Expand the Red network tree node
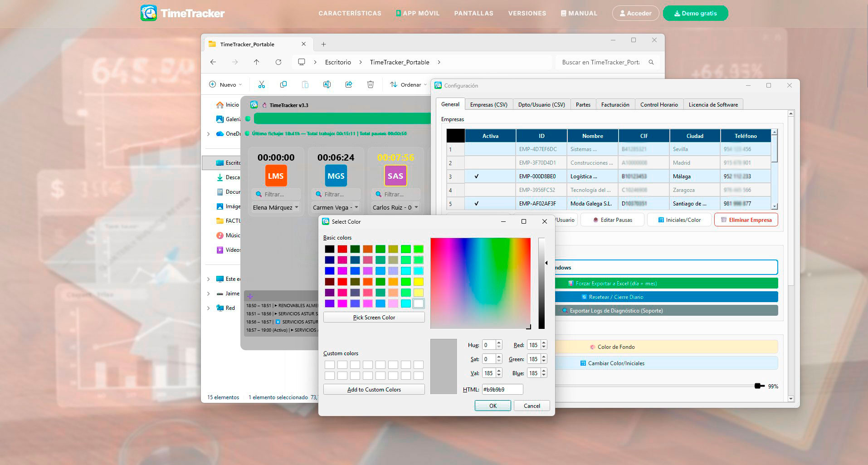 click(208, 308)
